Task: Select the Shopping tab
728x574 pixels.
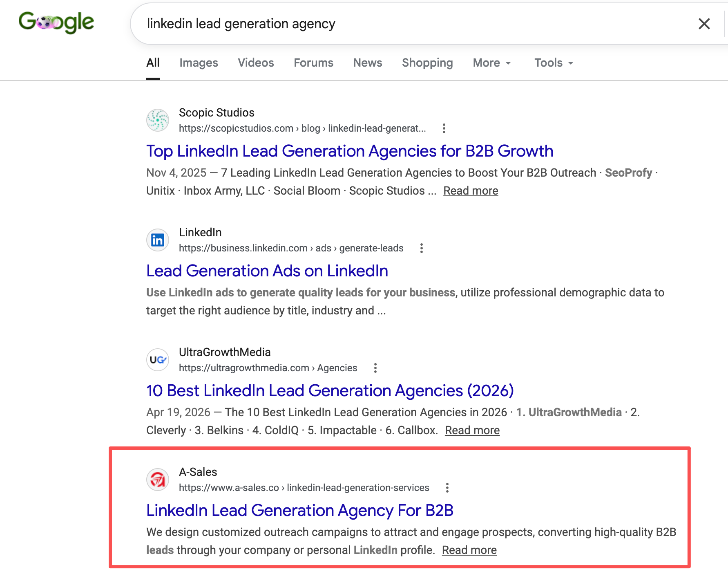Action: (427, 63)
